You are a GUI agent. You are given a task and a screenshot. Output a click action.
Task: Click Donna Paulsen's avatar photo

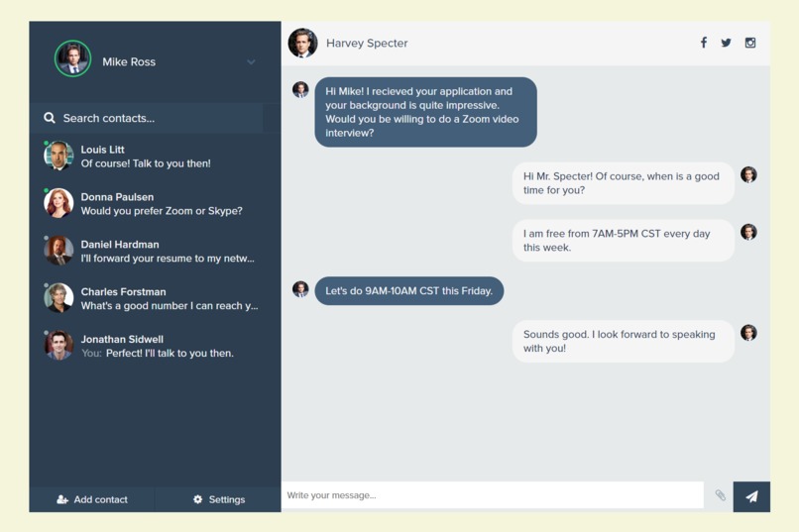[x=58, y=203]
